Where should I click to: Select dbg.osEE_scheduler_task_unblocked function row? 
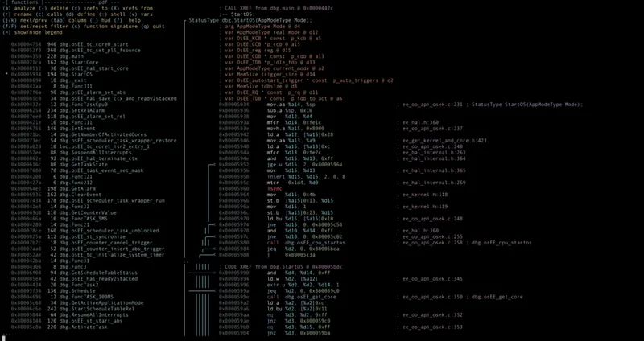click(x=85, y=231)
